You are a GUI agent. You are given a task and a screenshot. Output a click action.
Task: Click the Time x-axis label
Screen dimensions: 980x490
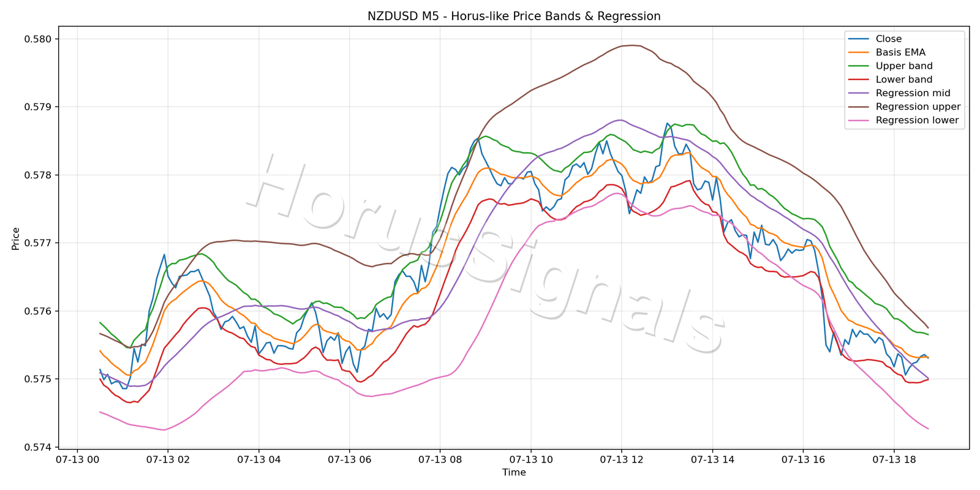514,472
